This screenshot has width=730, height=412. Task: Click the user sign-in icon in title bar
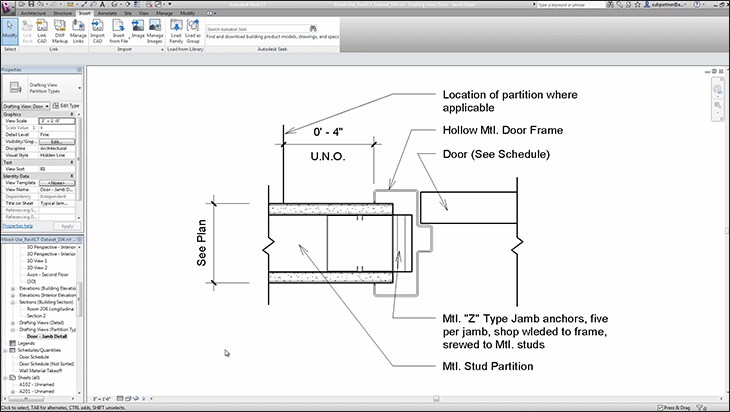tap(647, 4)
